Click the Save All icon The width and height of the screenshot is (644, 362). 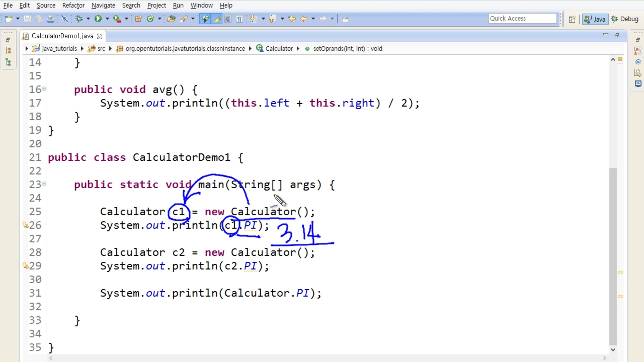[x=39, y=19]
